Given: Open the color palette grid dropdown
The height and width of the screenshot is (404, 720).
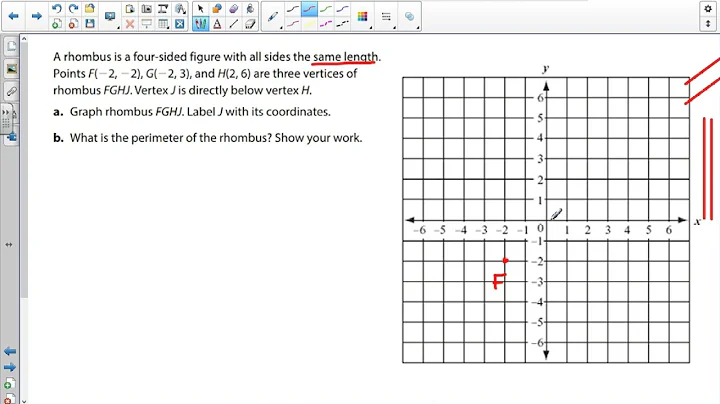Looking at the screenshot, I should click(363, 17).
